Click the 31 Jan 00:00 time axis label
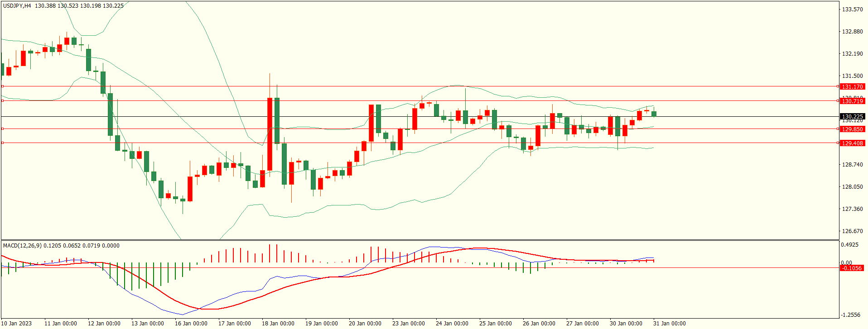The image size is (868, 329). 669,324
